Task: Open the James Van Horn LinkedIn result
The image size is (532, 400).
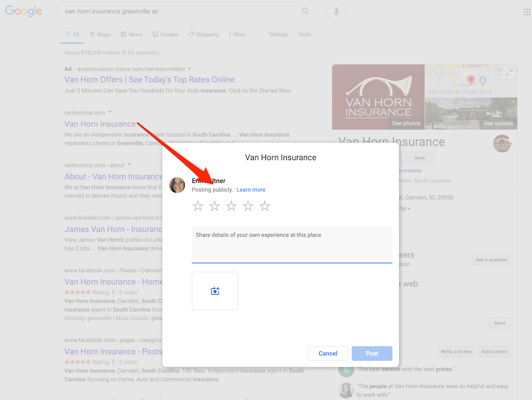Action: [113, 229]
